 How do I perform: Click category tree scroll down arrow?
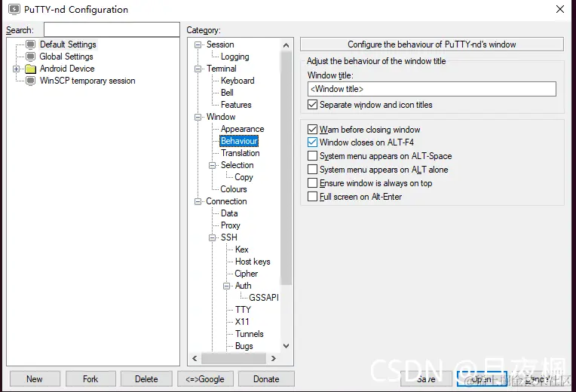[286, 346]
